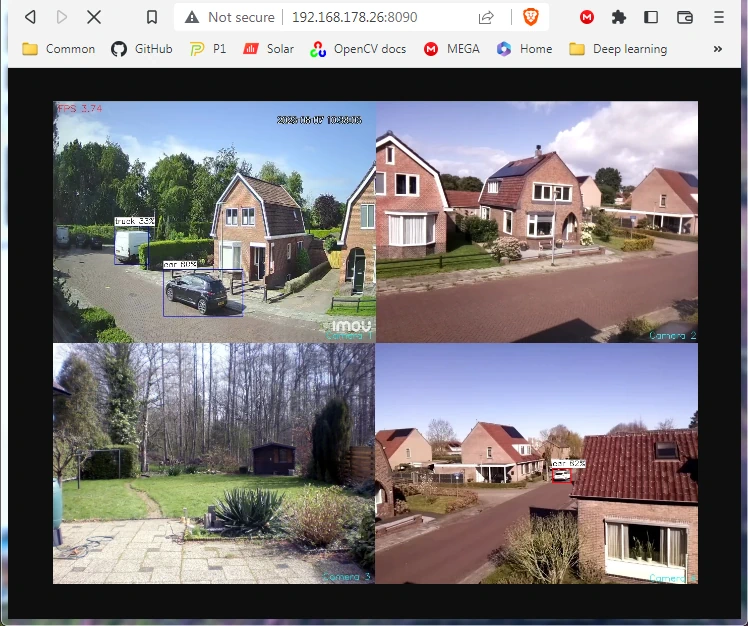Stop page loading with the X button
Screen dimensions: 748x626
click(94, 17)
